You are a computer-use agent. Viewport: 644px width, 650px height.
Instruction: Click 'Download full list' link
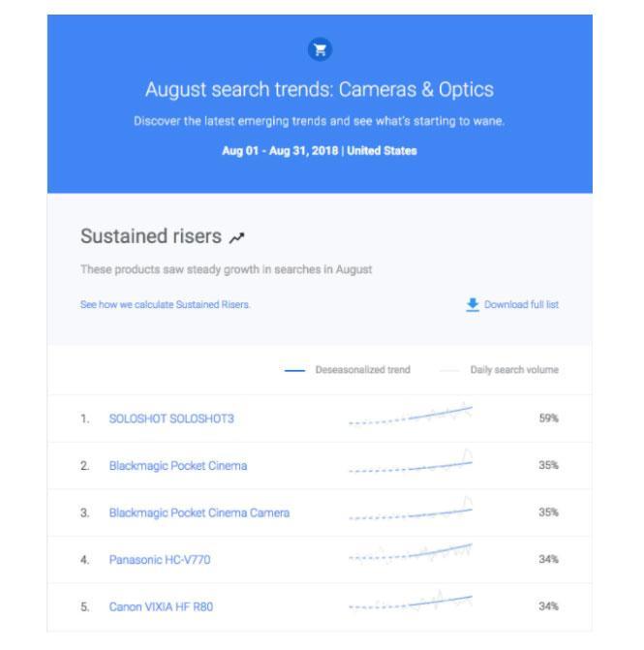521,305
